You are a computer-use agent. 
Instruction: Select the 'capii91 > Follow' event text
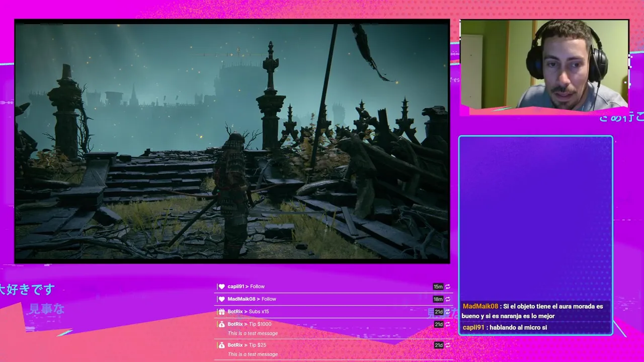[x=246, y=287]
